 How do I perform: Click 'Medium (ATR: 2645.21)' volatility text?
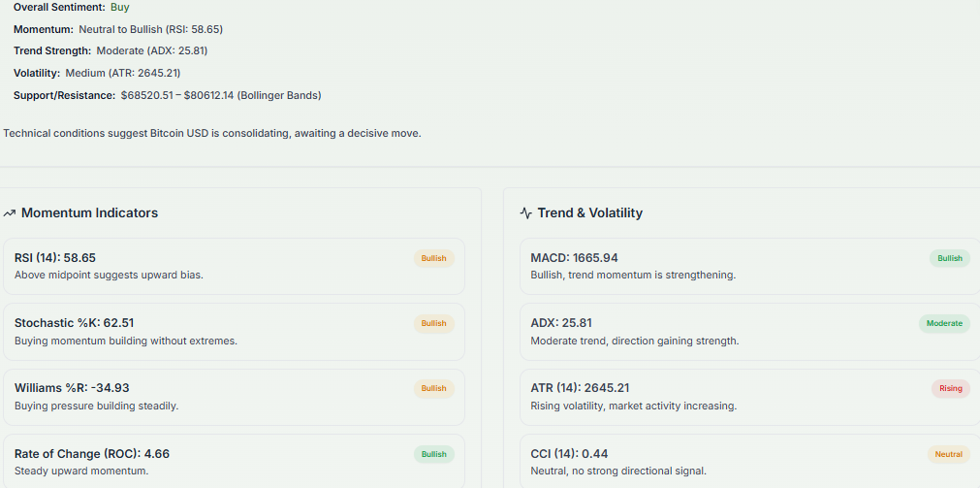(x=123, y=73)
